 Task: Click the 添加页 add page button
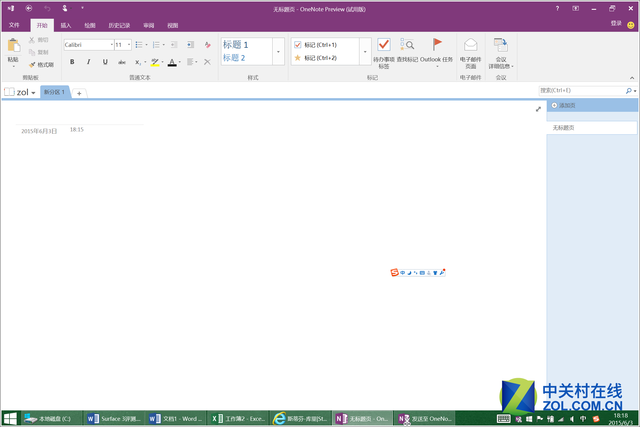591,105
